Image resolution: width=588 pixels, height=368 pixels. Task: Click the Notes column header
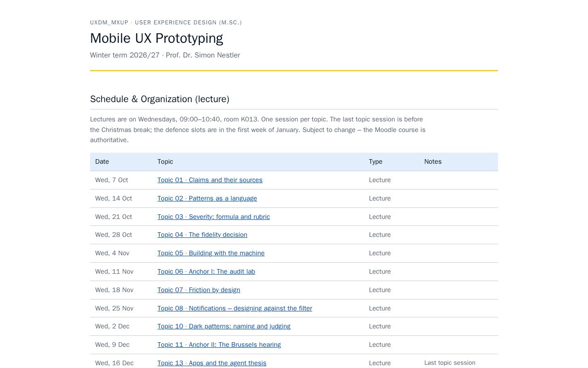(x=458, y=161)
